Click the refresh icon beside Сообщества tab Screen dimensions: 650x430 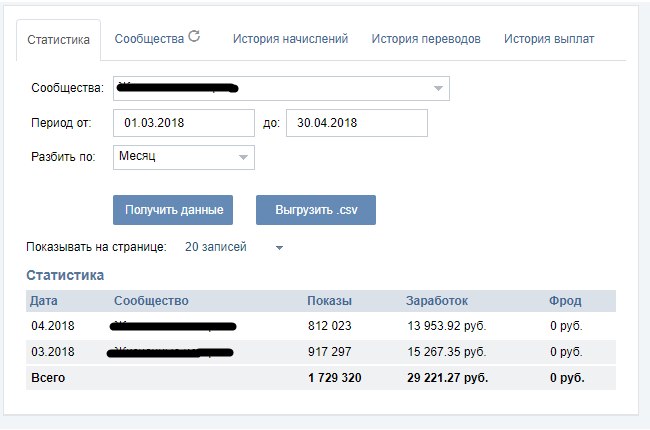pyautogui.click(x=194, y=37)
